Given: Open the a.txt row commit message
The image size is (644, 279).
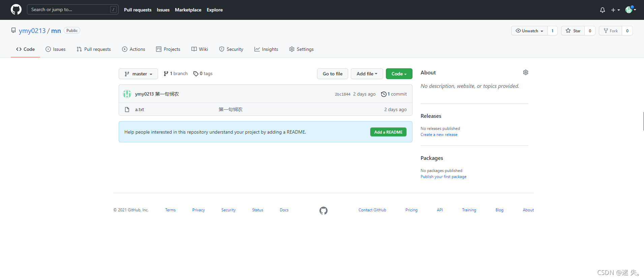Looking at the screenshot, I should pos(231,109).
